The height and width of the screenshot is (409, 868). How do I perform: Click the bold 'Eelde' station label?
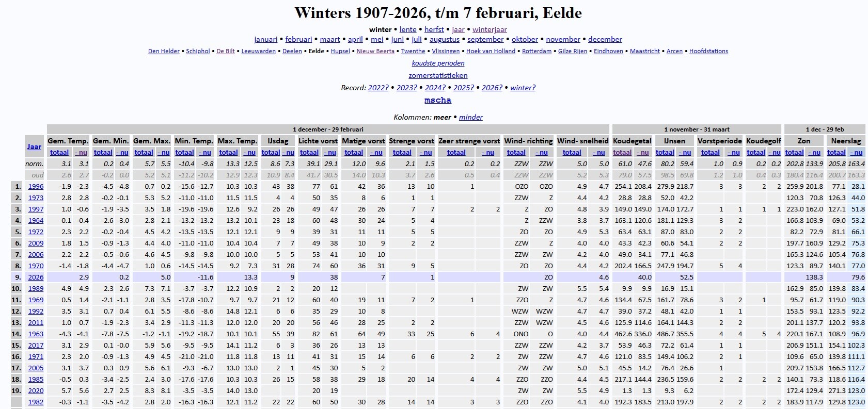coord(317,51)
